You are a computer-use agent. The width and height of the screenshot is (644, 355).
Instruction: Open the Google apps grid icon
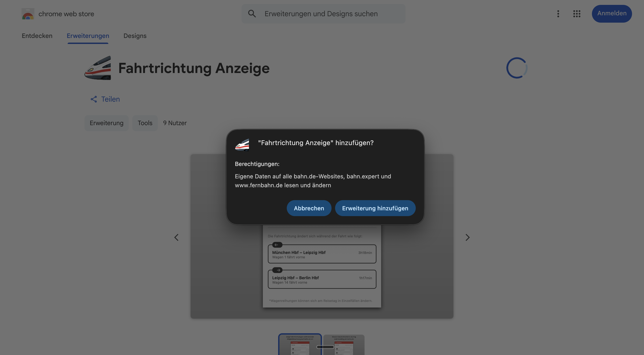(x=577, y=14)
